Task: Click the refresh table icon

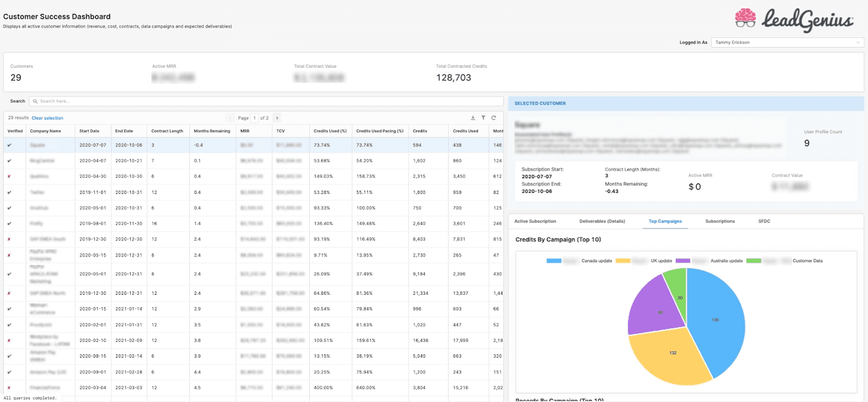Action: 494,118
